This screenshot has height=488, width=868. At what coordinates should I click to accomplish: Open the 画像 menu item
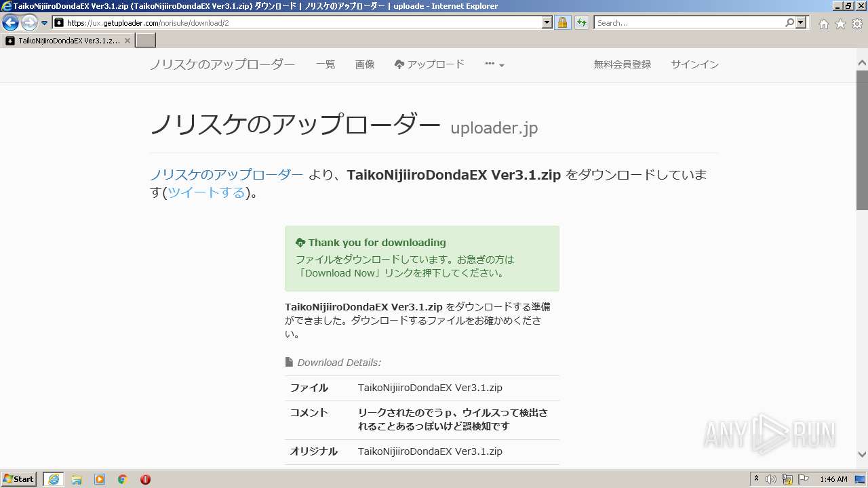(x=365, y=64)
